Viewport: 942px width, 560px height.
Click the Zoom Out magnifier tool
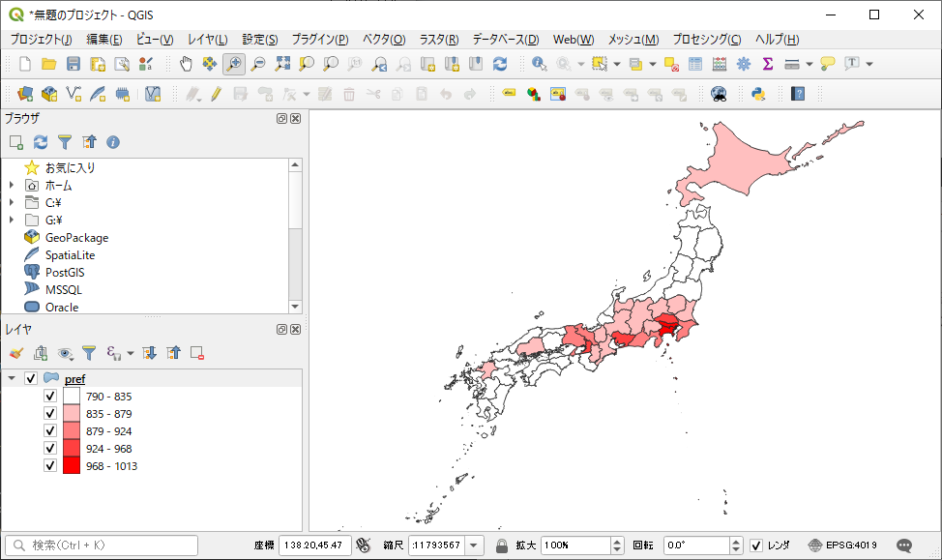coord(258,64)
